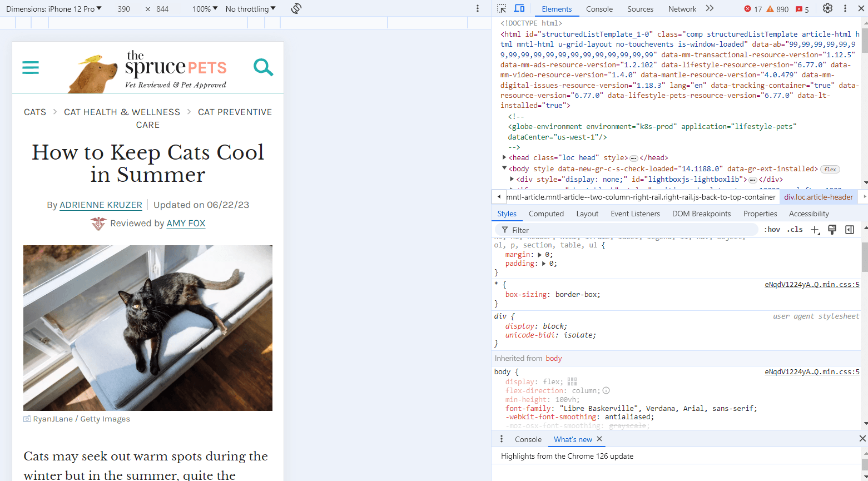Click the search magnifier on the webpage
This screenshot has height=481, width=868.
(x=263, y=67)
